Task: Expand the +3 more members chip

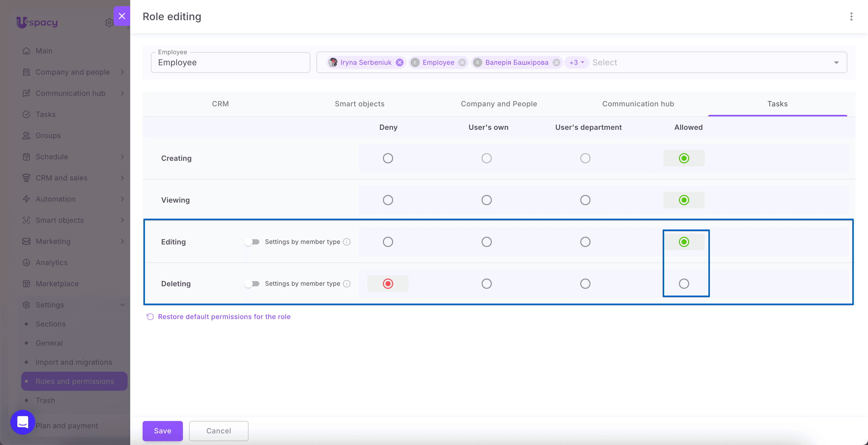Action: 577,62
